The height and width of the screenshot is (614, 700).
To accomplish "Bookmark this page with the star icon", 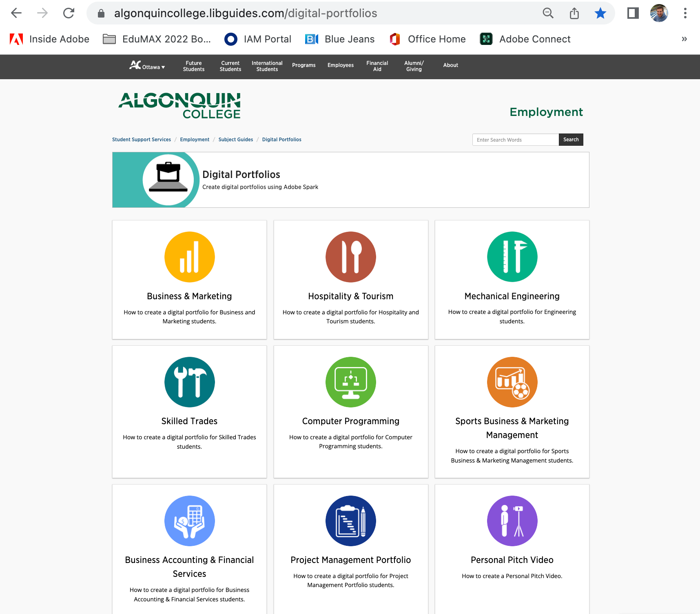I will (600, 13).
